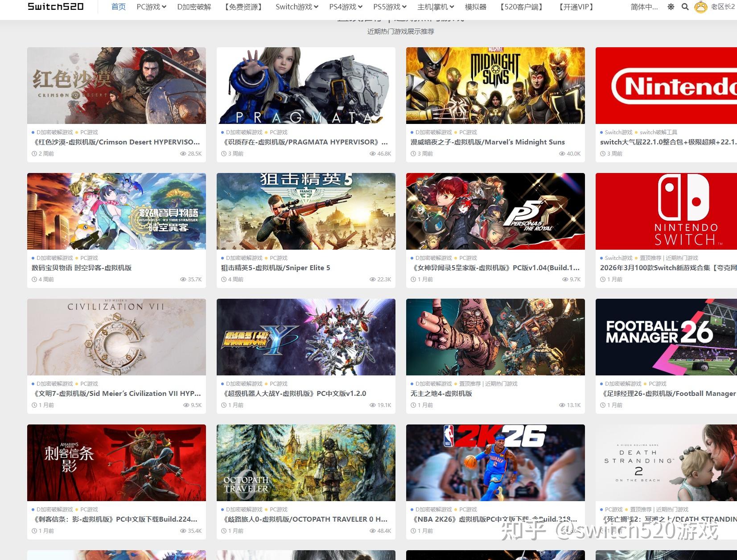Open the Death Stranding 2 cover image
Image resolution: width=737 pixels, height=560 pixels.
coord(666,463)
